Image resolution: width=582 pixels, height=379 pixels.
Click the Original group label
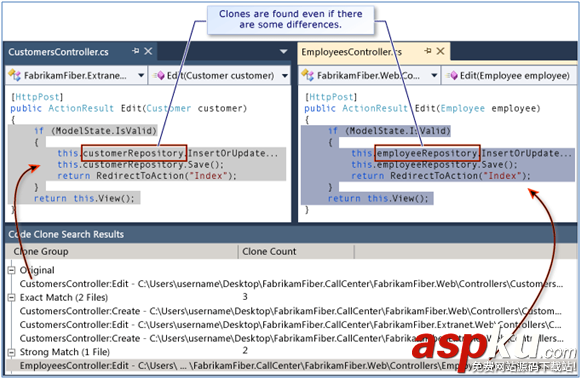pos(37,270)
